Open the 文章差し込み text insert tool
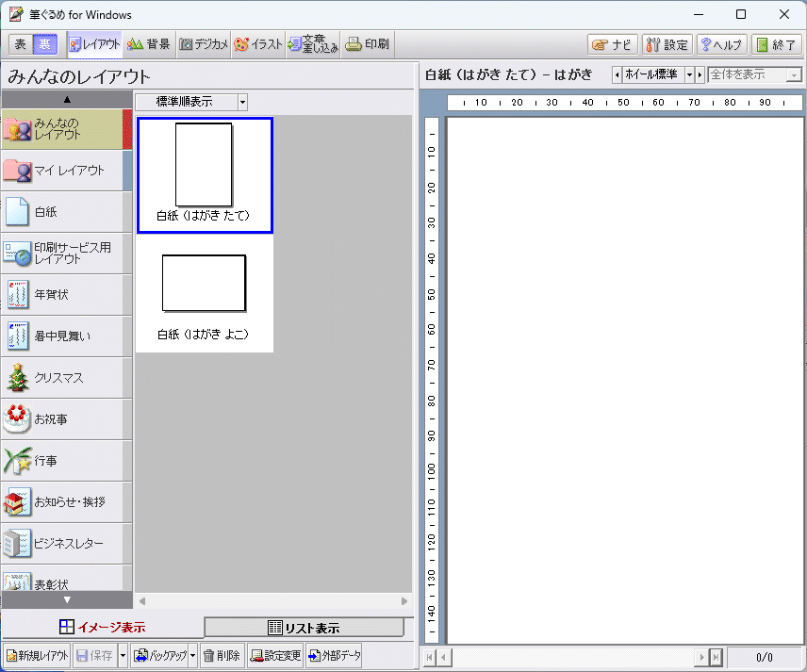The width and height of the screenshot is (807, 672). pos(313,44)
